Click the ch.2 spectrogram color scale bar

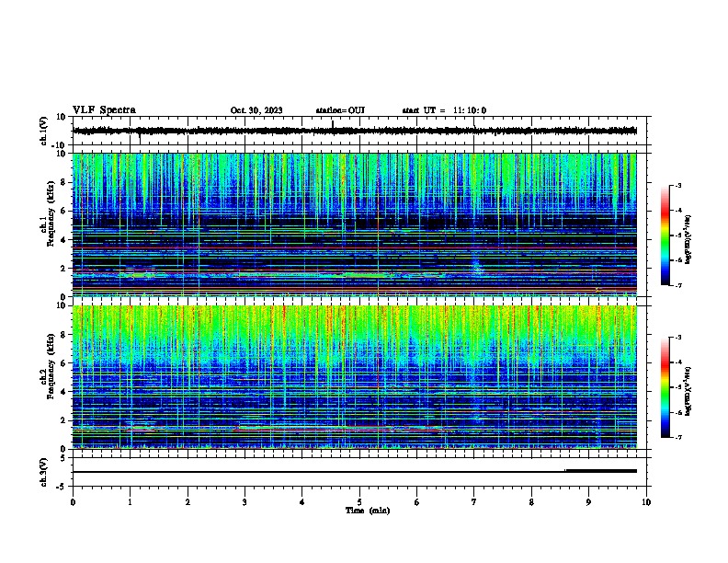pos(665,387)
